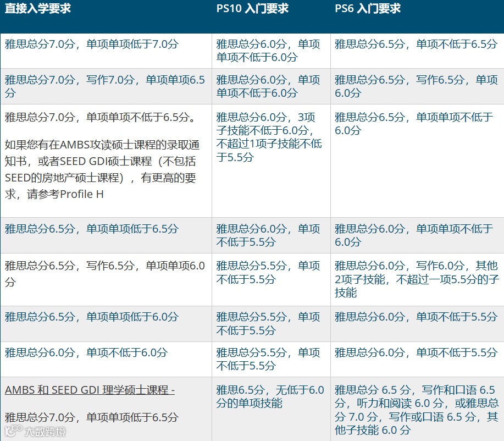Click text 雅思总分7.0分，单项单项不低于6.5分。
The width and height of the screenshot is (504, 441).
[100, 117]
